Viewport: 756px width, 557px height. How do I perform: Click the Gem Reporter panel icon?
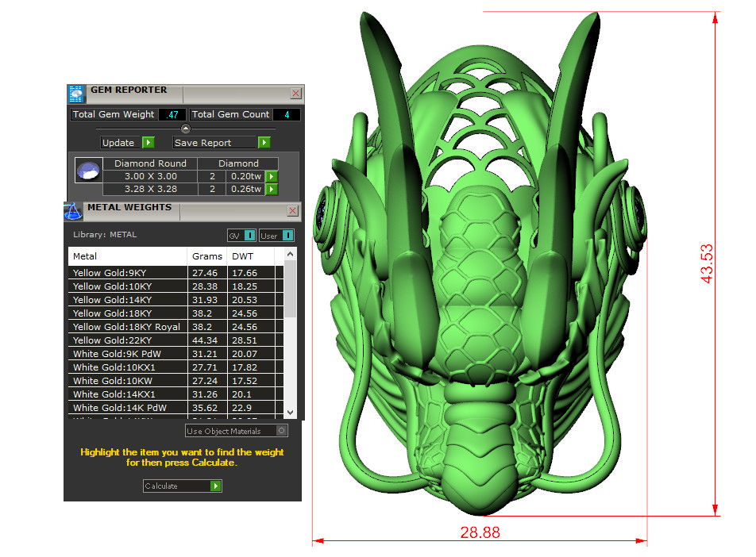76,94
